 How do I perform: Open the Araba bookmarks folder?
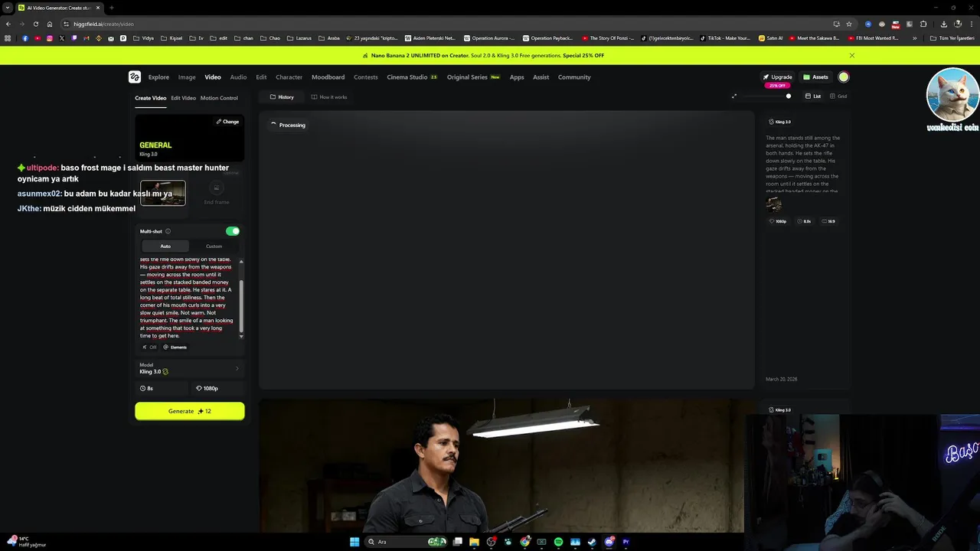[x=329, y=38]
